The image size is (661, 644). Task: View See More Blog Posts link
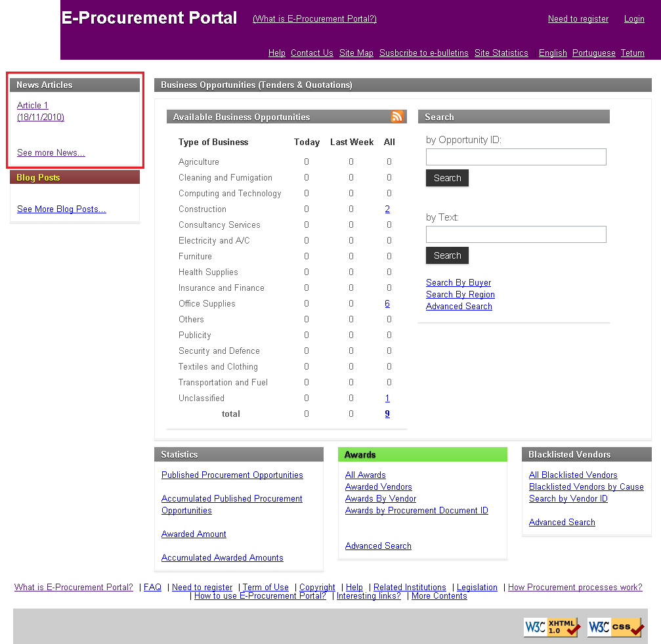click(x=61, y=209)
